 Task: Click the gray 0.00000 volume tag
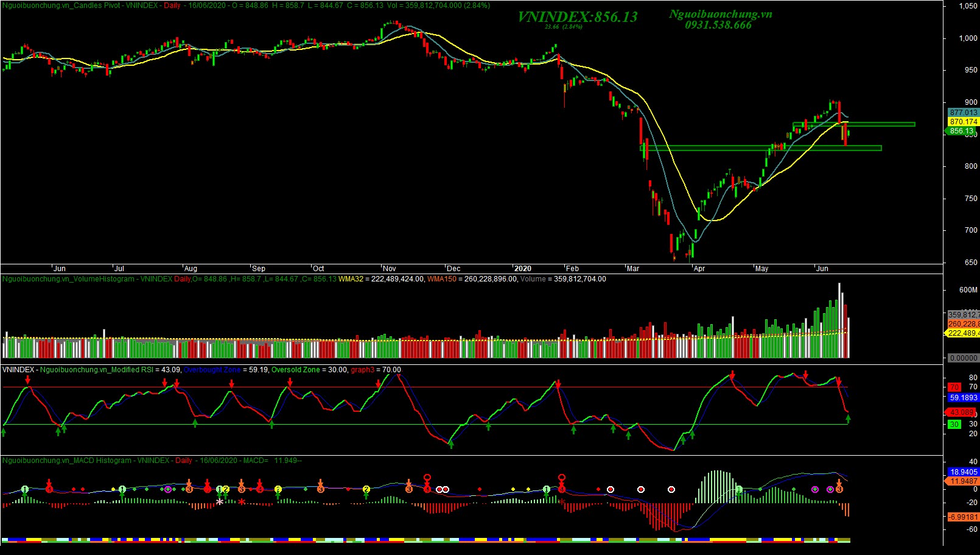click(x=964, y=358)
